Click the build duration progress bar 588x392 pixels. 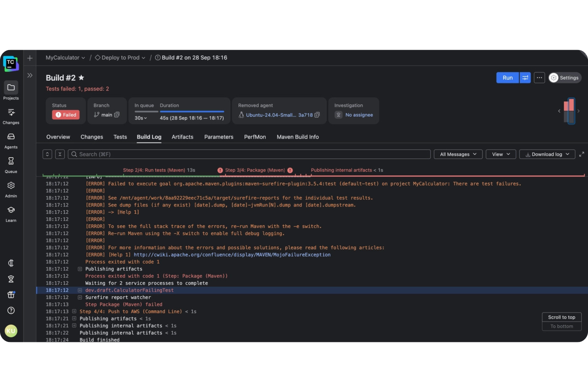192,111
